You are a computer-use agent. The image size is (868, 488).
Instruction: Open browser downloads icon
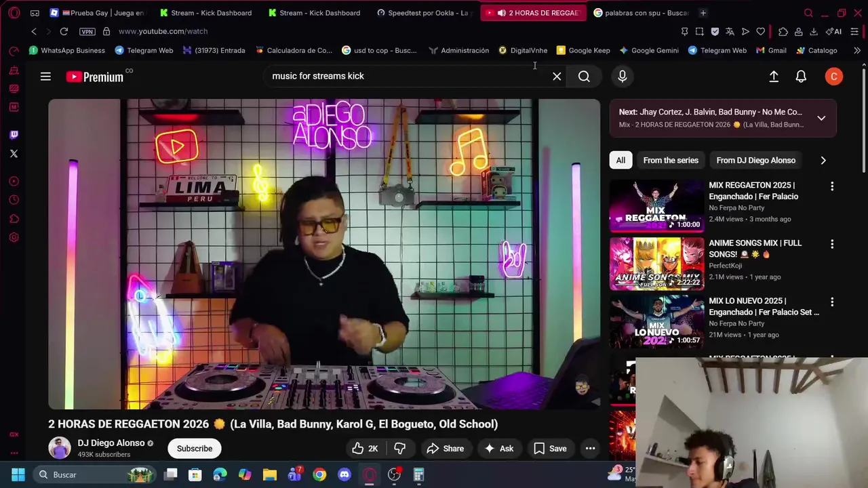pos(814,31)
